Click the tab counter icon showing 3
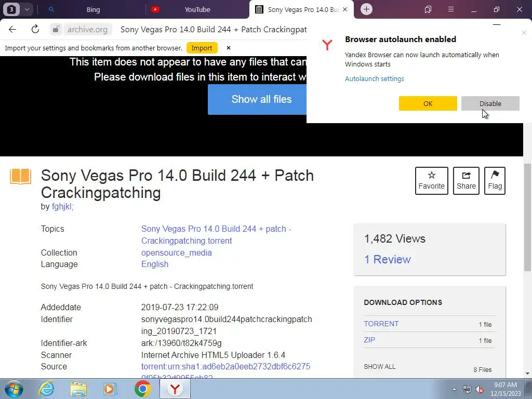This screenshot has width=532, height=399. point(11,9)
